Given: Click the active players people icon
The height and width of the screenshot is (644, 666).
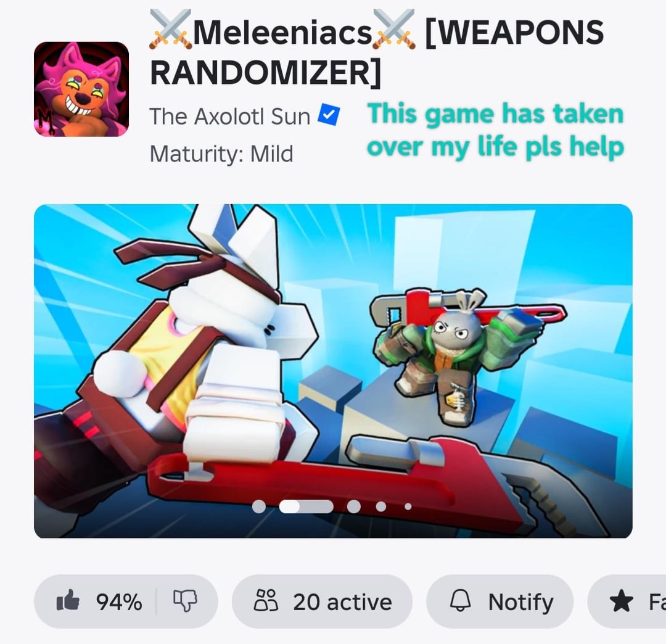Looking at the screenshot, I should [x=266, y=601].
